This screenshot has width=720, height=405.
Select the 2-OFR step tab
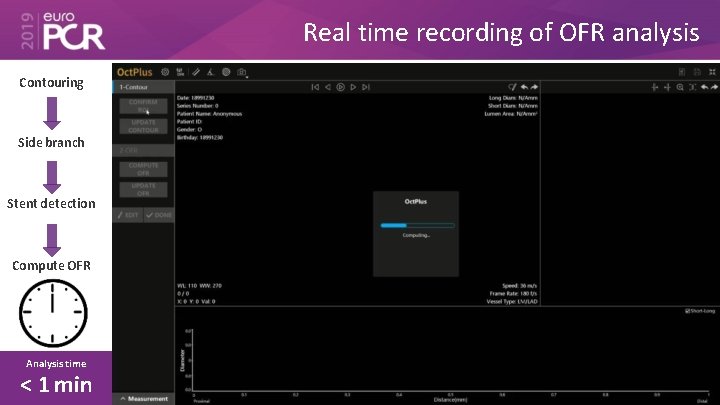coord(144,150)
